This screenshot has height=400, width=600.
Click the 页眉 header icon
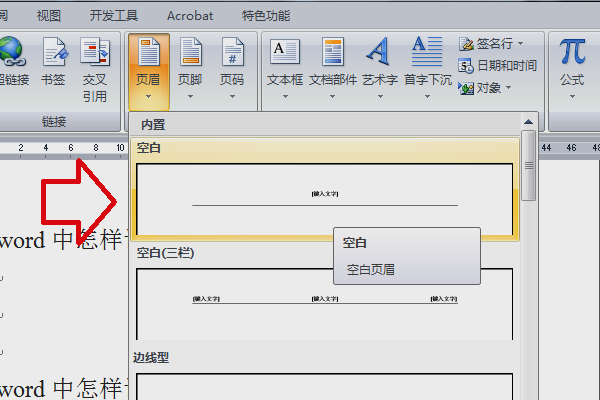(x=148, y=52)
